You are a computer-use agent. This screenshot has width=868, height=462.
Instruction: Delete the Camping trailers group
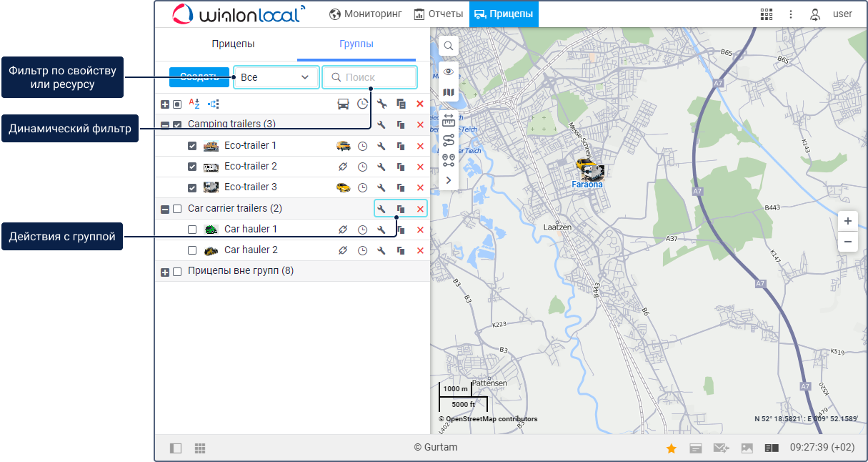420,124
